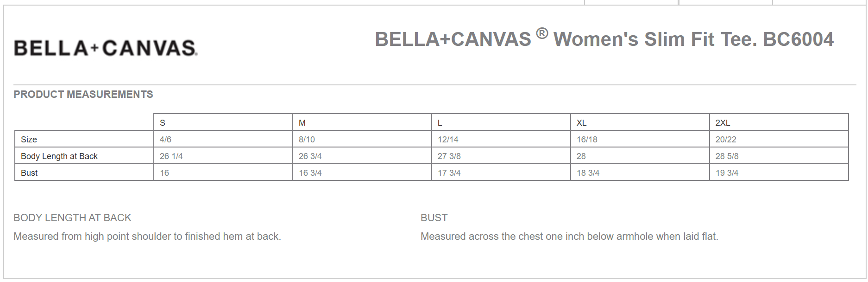The image size is (868, 282).
Task: Click the BUST description heading
Action: click(x=434, y=218)
